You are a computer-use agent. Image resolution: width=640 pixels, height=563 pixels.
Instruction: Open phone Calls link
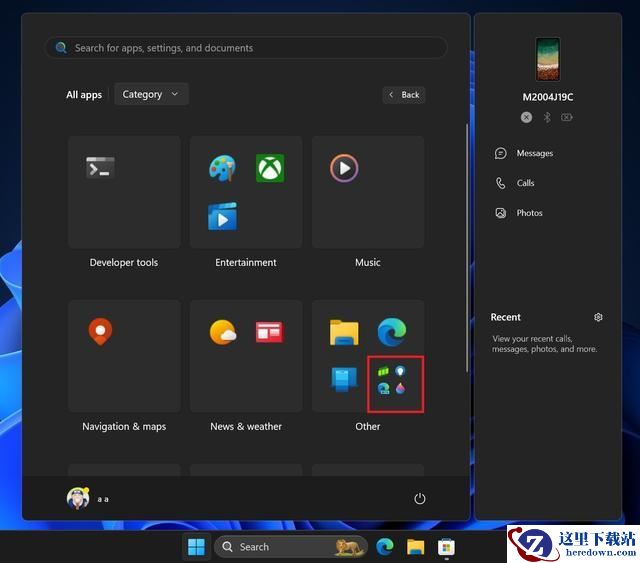tap(525, 183)
